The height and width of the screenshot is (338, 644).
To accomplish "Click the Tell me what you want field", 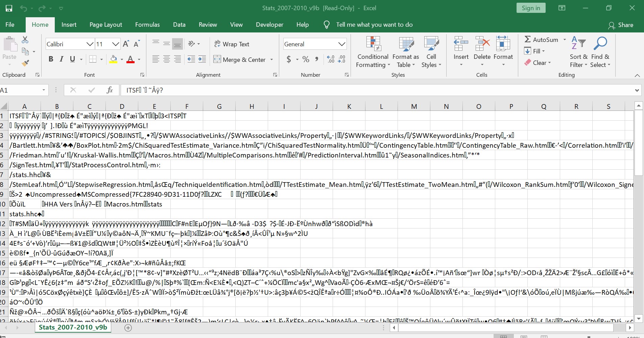I will coord(374,25).
